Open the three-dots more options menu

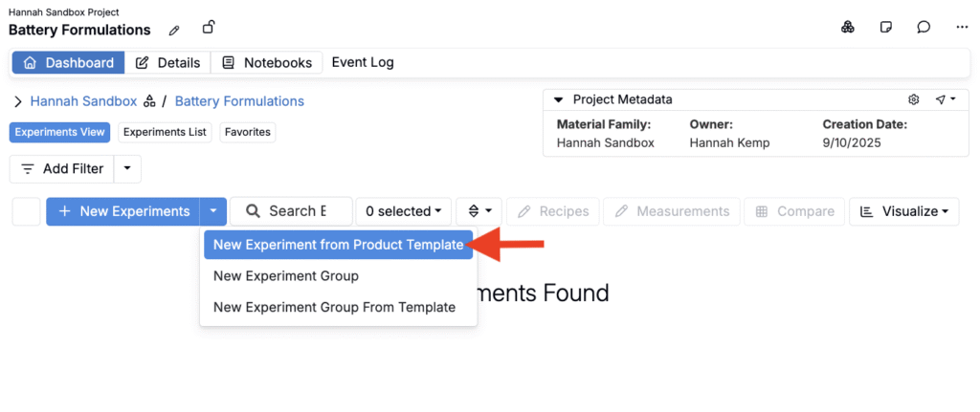962,28
